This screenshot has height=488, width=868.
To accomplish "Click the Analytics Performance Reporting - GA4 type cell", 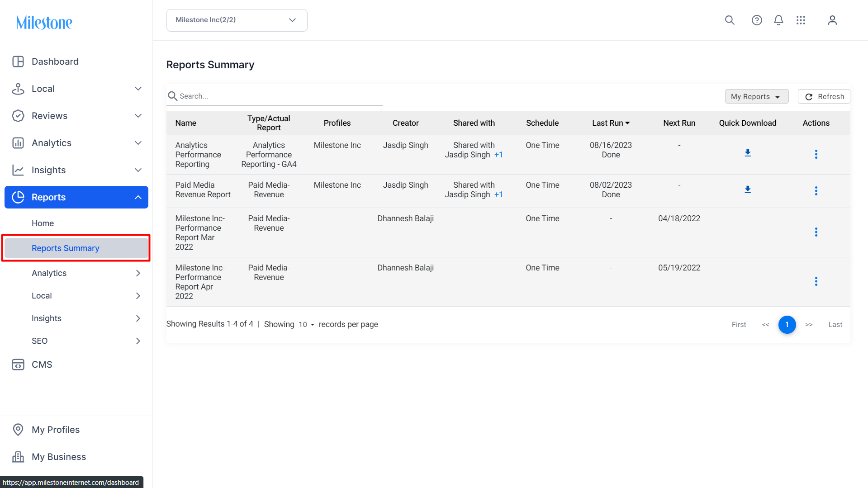I will click(269, 155).
